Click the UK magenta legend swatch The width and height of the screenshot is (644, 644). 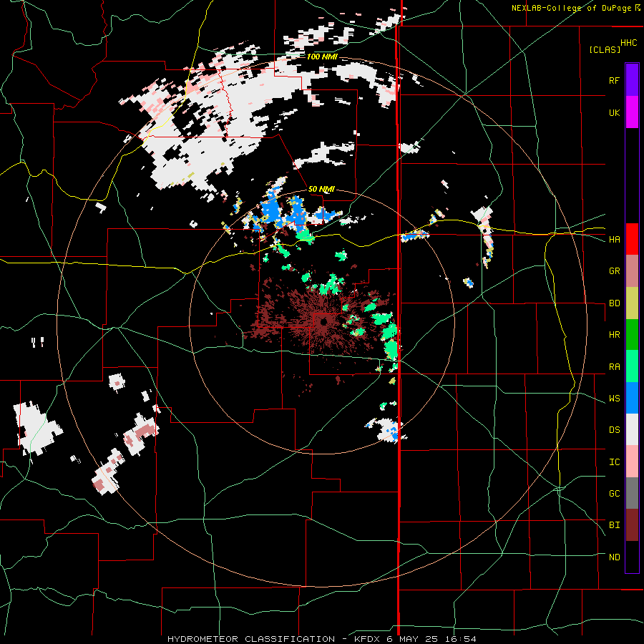click(x=632, y=112)
